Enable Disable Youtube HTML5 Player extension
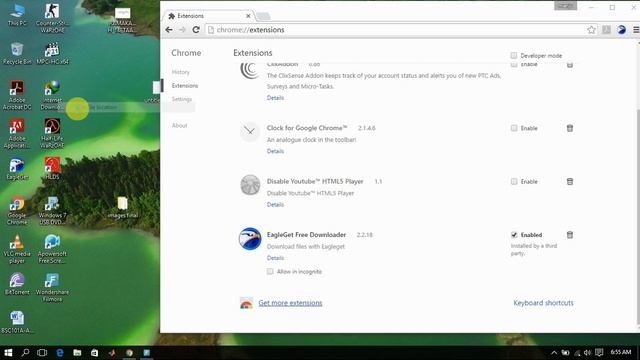 (514, 182)
